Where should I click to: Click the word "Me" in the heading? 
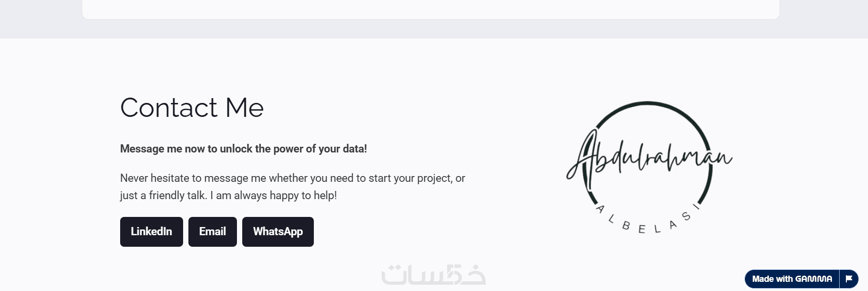click(x=245, y=107)
